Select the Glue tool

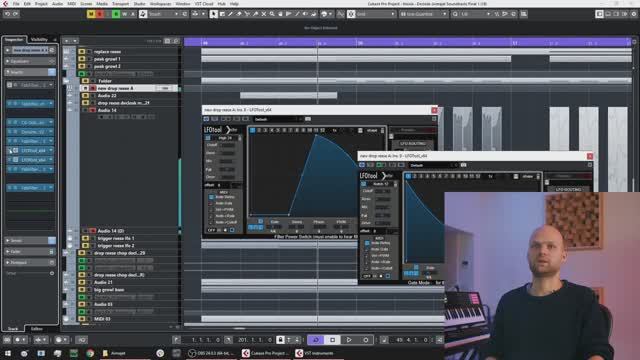pos(256,14)
